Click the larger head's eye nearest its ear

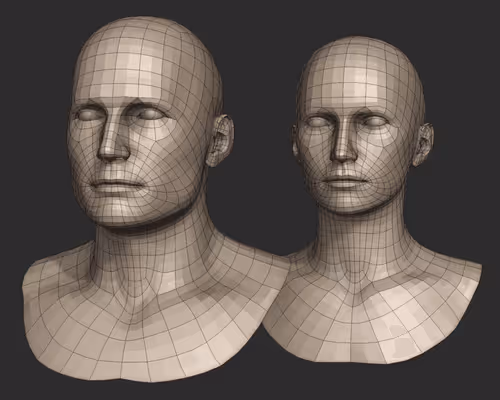coord(149,114)
